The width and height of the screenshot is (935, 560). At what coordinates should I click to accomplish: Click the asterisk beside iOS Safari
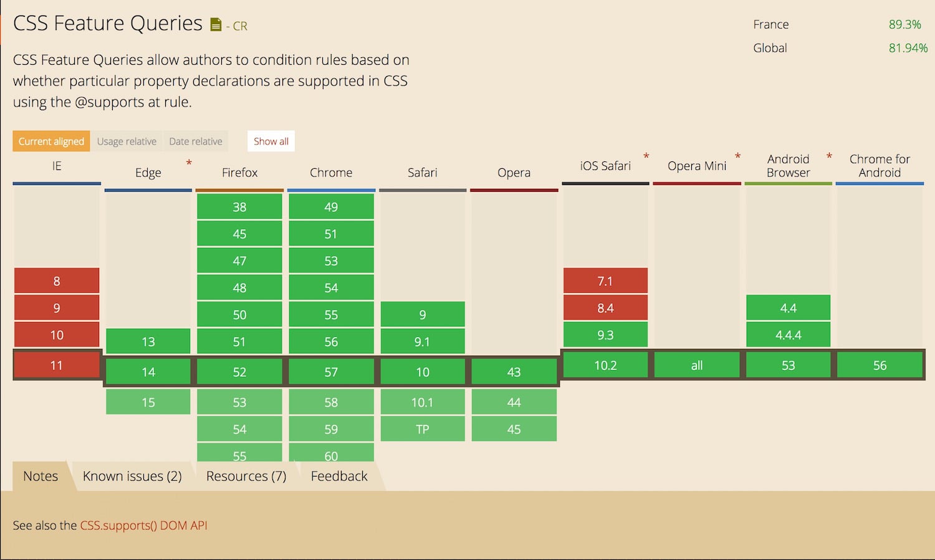(x=646, y=156)
